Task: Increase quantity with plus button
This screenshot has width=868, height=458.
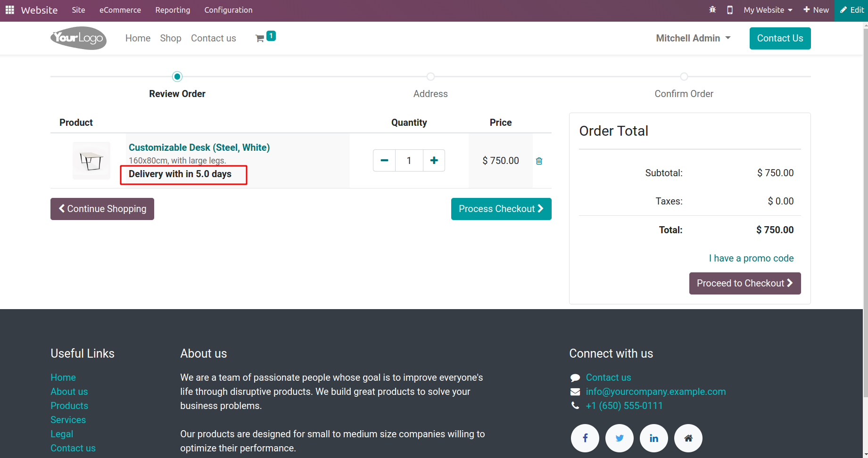Action: (x=434, y=161)
